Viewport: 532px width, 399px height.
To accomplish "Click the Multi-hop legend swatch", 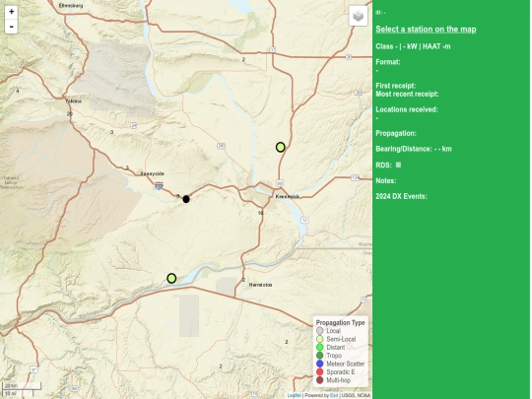I will point(319,380).
